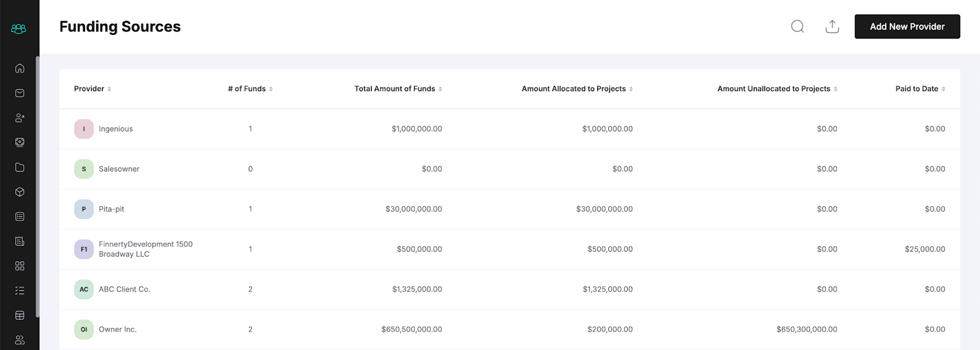Viewport: 980px width, 350px height.
Task: Open the Home sidebar icon
Action: [x=20, y=69]
